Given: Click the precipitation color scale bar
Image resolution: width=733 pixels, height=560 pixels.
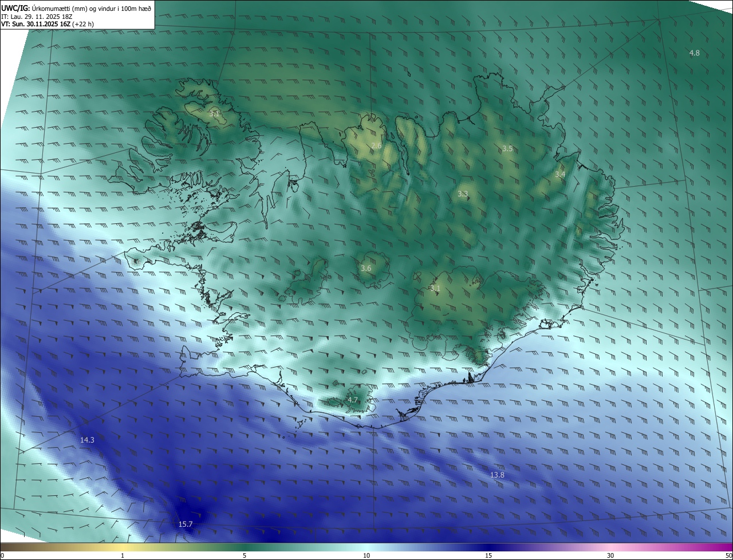Looking at the screenshot, I should (366, 547).
